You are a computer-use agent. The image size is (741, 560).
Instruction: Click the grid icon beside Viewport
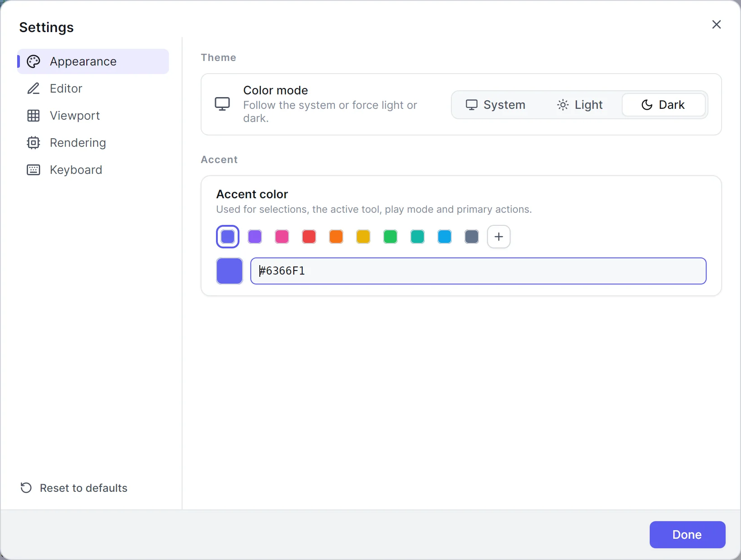click(33, 116)
